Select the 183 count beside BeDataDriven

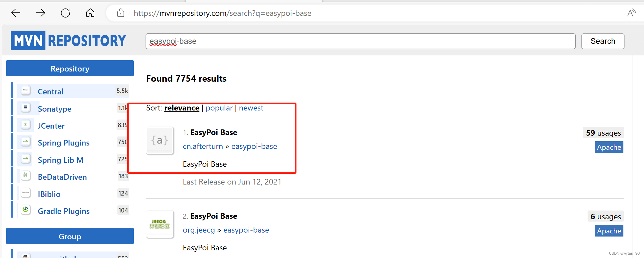pos(123,176)
